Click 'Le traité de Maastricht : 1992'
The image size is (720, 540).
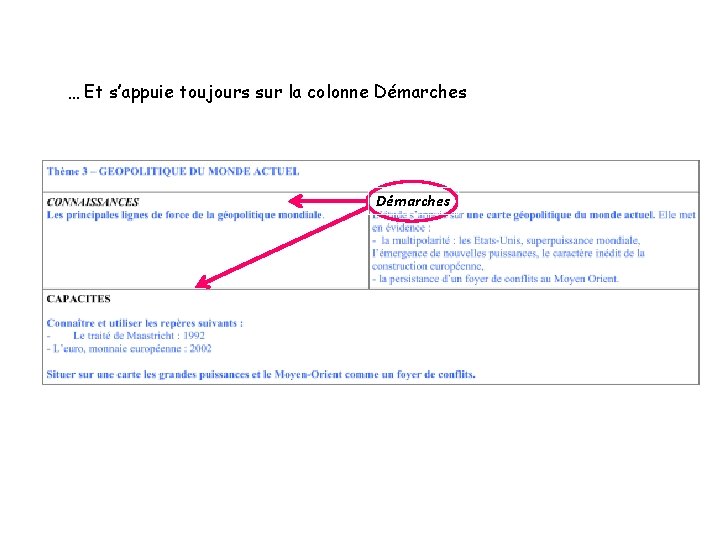tap(139, 336)
